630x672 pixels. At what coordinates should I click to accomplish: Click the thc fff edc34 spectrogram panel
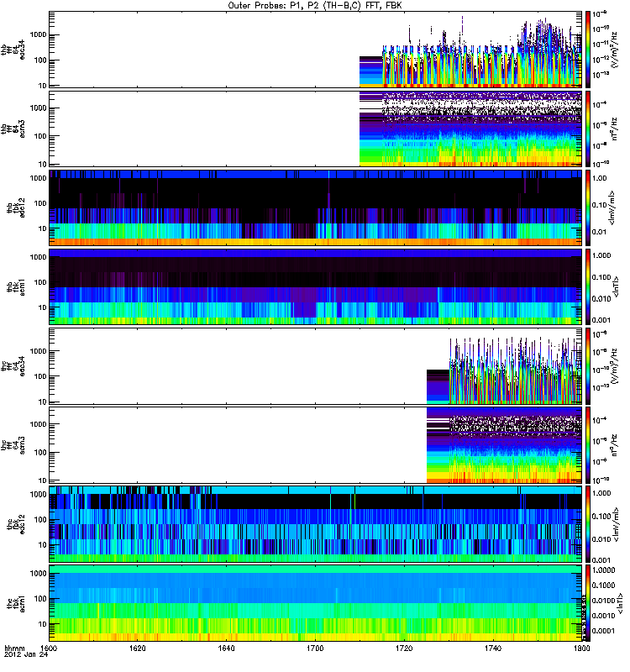click(x=315, y=365)
